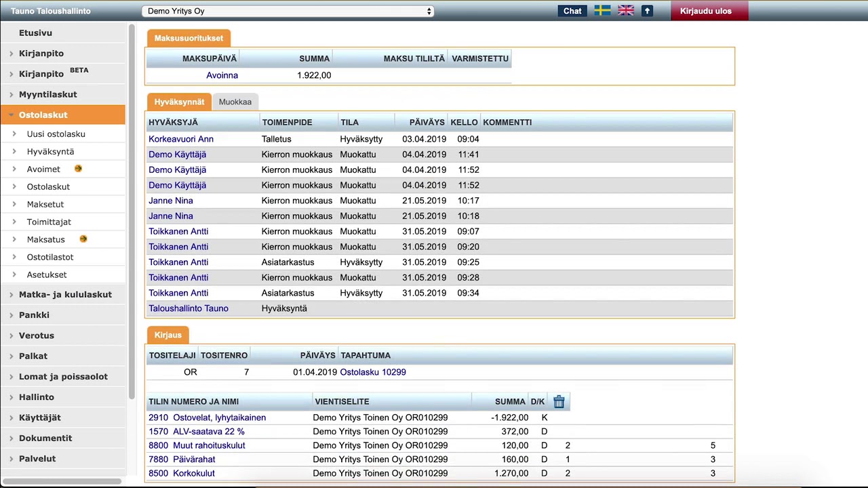Viewport: 868px width, 488px height.
Task: Click the sidebar vertical scrollbar
Action: click(x=132, y=210)
